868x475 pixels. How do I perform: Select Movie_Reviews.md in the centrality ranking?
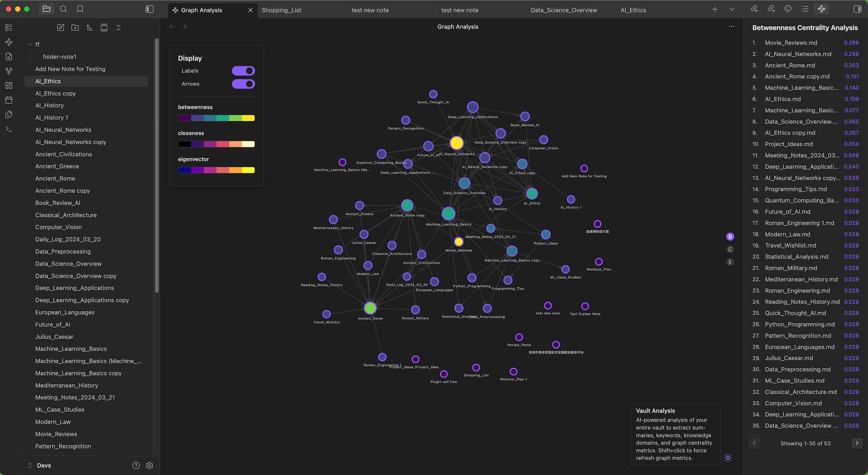[x=791, y=42]
